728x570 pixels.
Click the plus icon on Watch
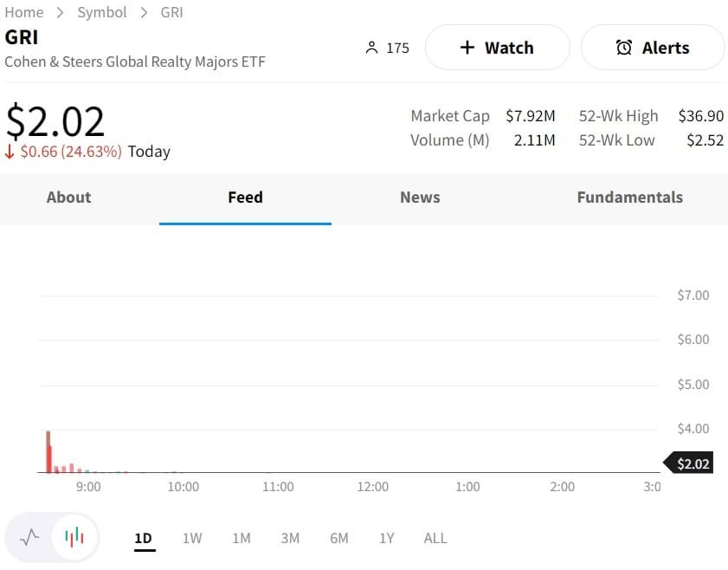(467, 48)
